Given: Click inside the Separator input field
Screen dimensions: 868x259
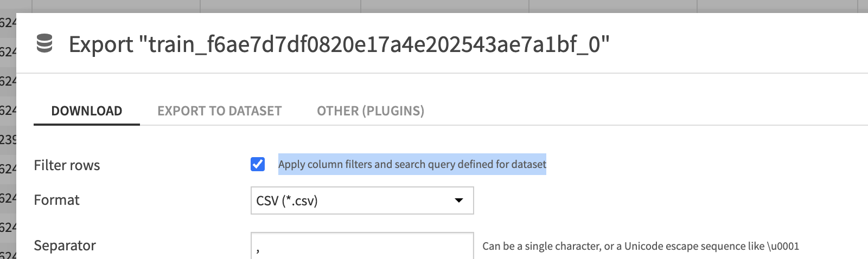Looking at the screenshot, I should [x=362, y=246].
